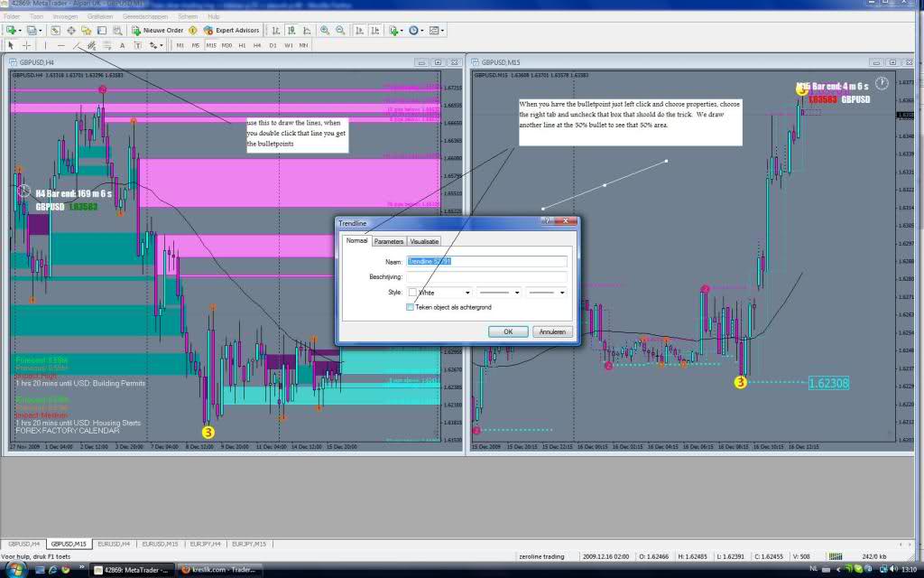Screen dimensions: 924x578
Task: Switch timeframe to D1
Action: pyautogui.click(x=273, y=45)
